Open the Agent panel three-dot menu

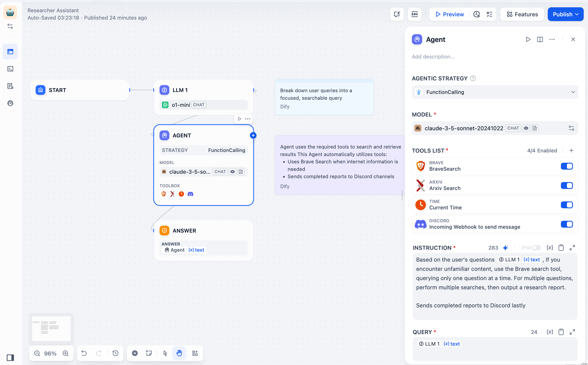(x=552, y=39)
